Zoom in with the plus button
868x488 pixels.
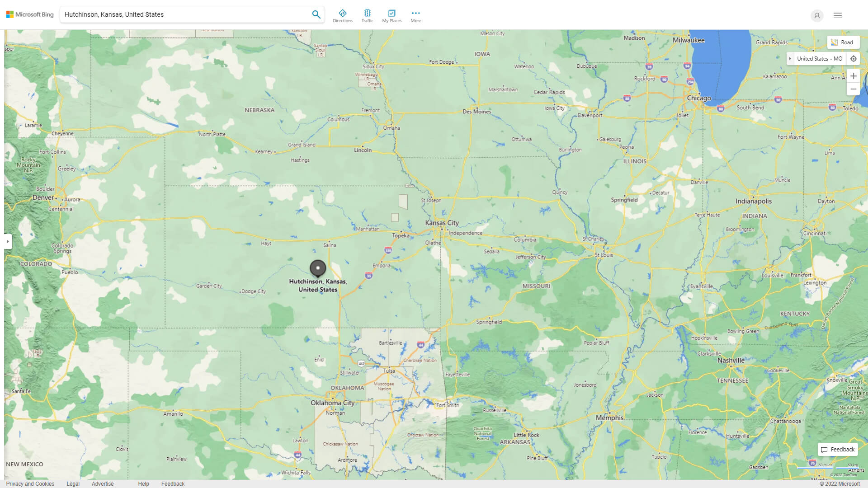click(853, 76)
